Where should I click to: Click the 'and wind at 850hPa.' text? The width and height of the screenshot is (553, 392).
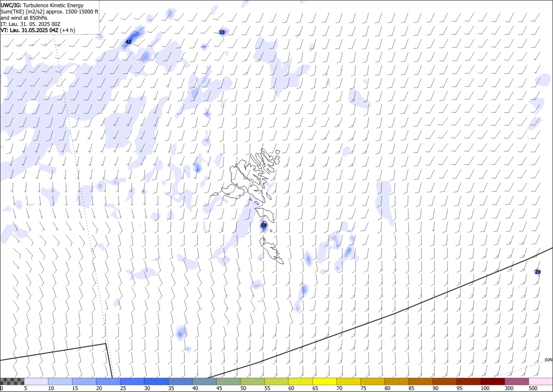point(25,18)
